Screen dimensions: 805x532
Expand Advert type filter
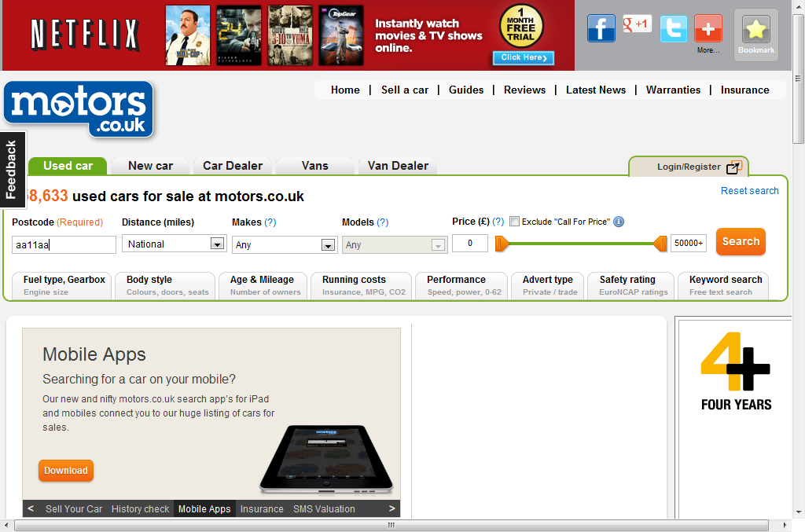click(548, 285)
